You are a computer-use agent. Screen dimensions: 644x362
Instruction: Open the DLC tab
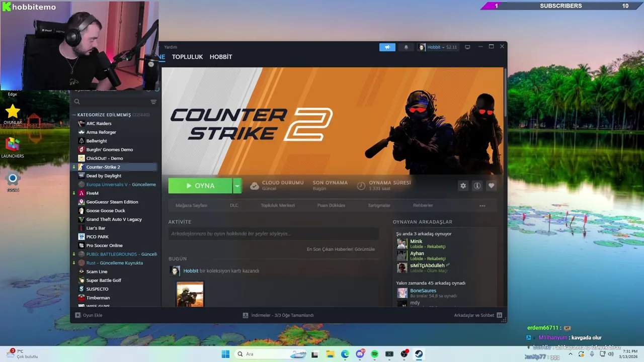[x=234, y=205]
